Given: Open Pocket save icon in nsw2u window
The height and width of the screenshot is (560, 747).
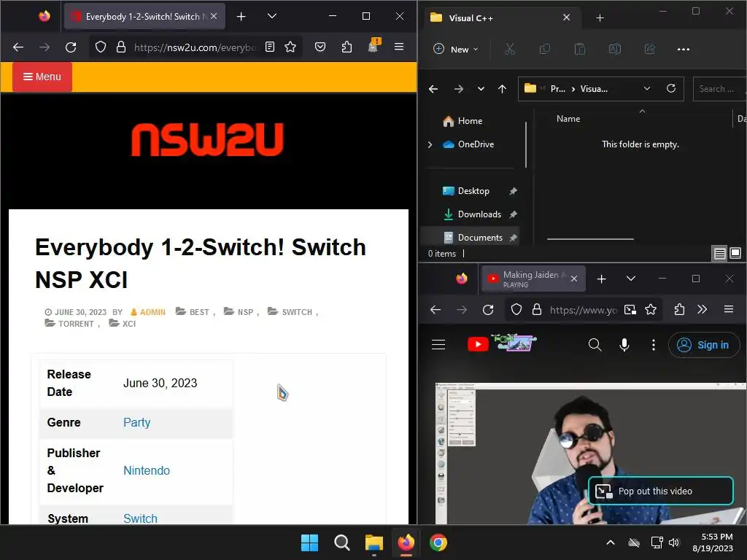Looking at the screenshot, I should tap(320, 47).
